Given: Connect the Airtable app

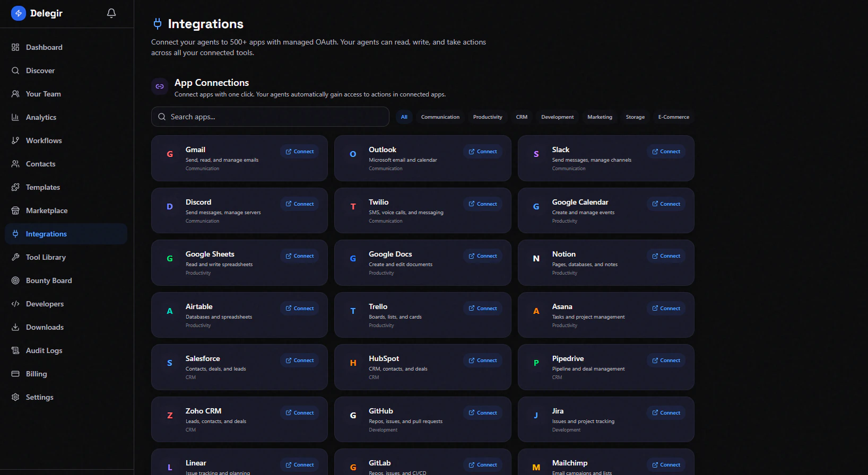Looking at the screenshot, I should (300, 309).
